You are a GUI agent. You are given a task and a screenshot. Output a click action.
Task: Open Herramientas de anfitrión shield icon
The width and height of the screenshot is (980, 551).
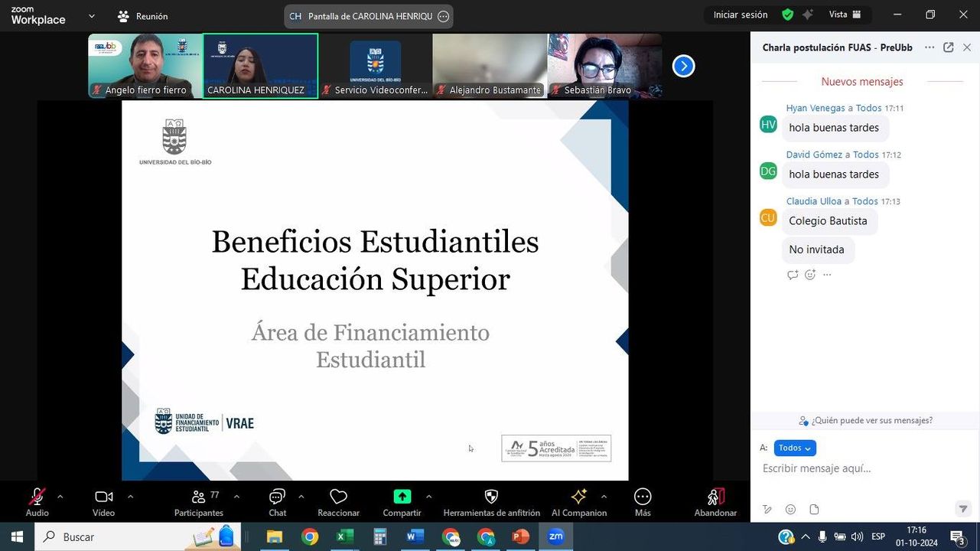tap(491, 497)
